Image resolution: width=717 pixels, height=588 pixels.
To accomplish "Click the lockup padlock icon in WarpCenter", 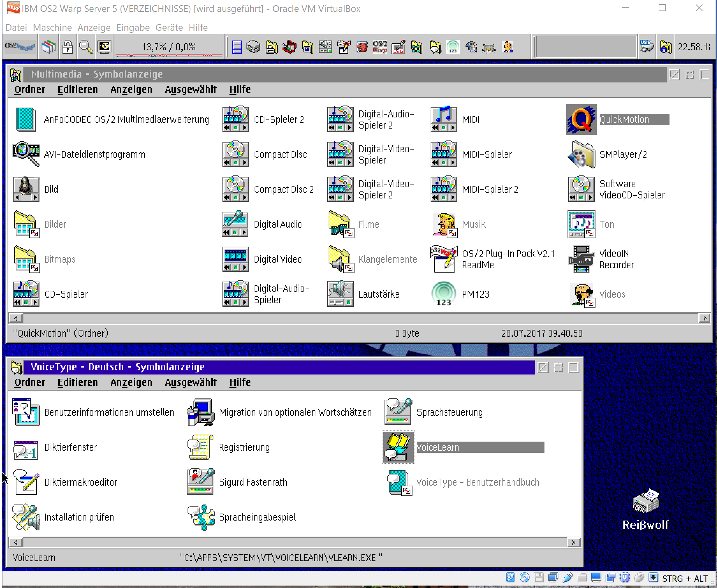I will [68, 47].
